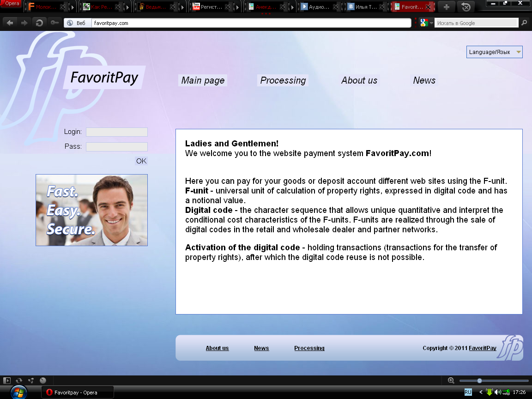Viewport: 532px width, 399px height.
Task: Expand tab group arrow after Ведьм... tab
Action: point(182,7)
